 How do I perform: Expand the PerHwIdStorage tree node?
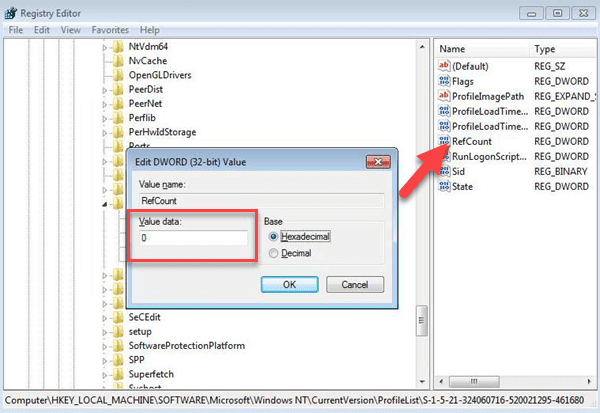(x=104, y=133)
